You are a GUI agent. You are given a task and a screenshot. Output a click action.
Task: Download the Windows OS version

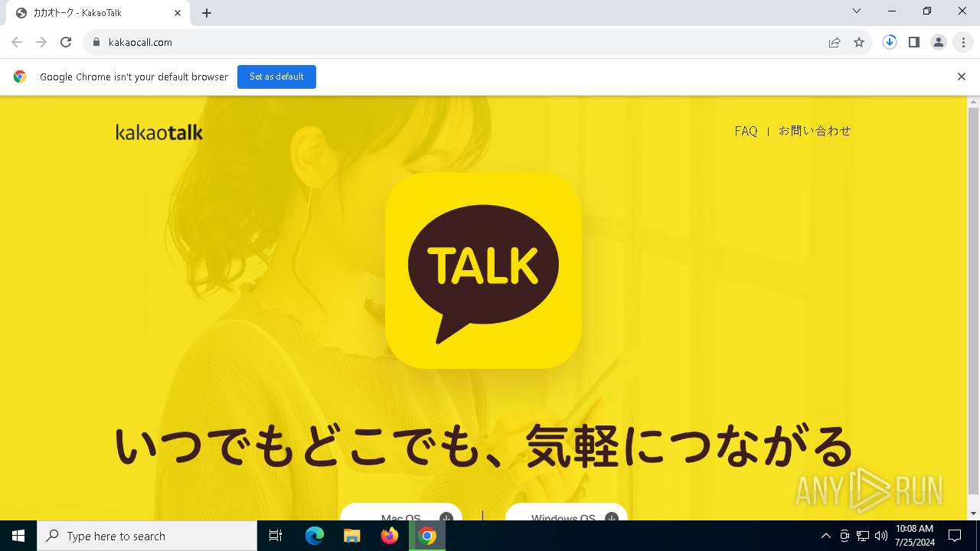click(567, 512)
